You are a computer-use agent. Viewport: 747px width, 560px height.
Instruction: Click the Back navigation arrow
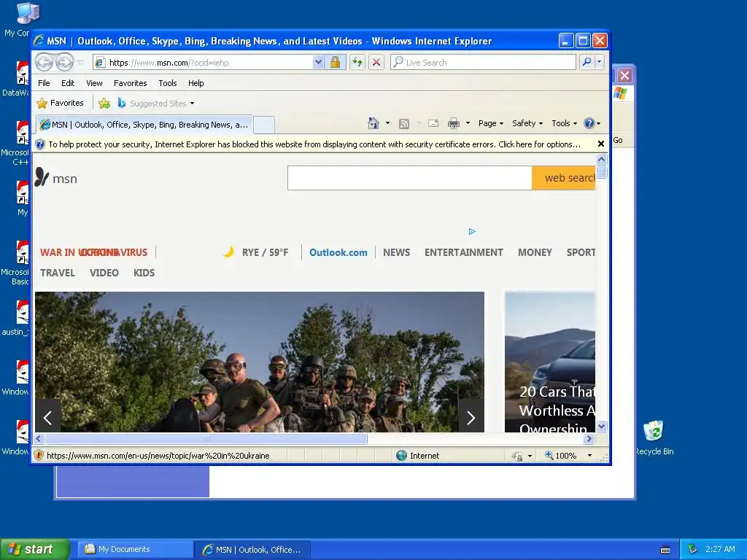click(x=44, y=63)
